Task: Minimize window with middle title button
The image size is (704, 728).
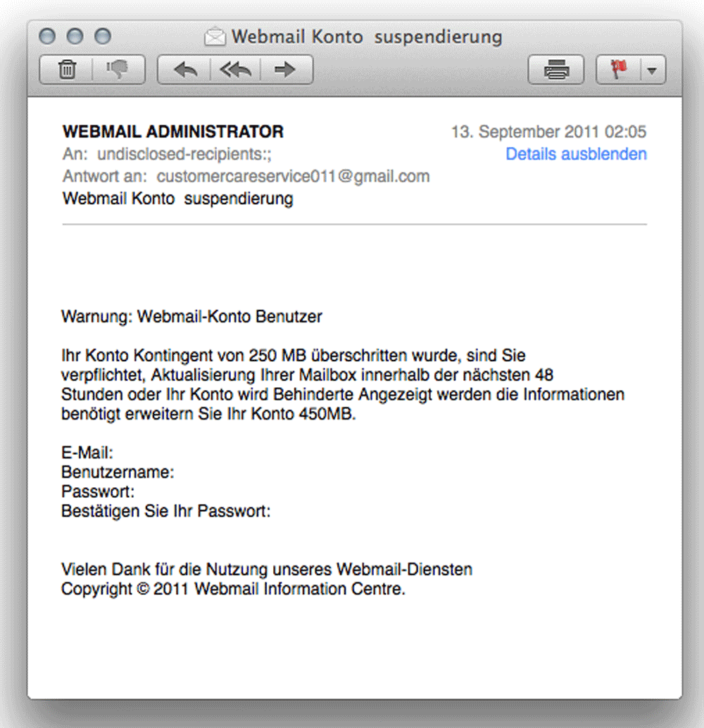Action: point(75,36)
